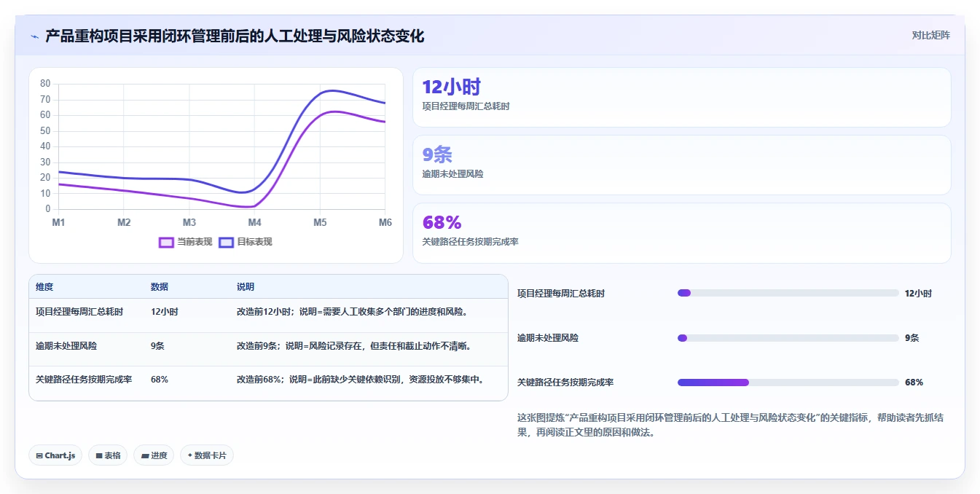The width and height of the screenshot is (980, 494).
Task: Toggle the 目标表现 legend swatch
Action: 226,242
